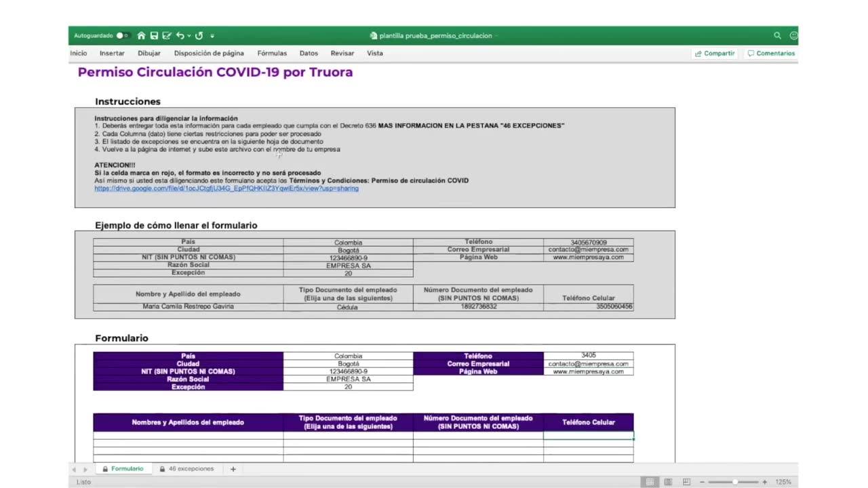Click example phone number 3405670909
The width and height of the screenshot is (868, 488).
coord(589,242)
